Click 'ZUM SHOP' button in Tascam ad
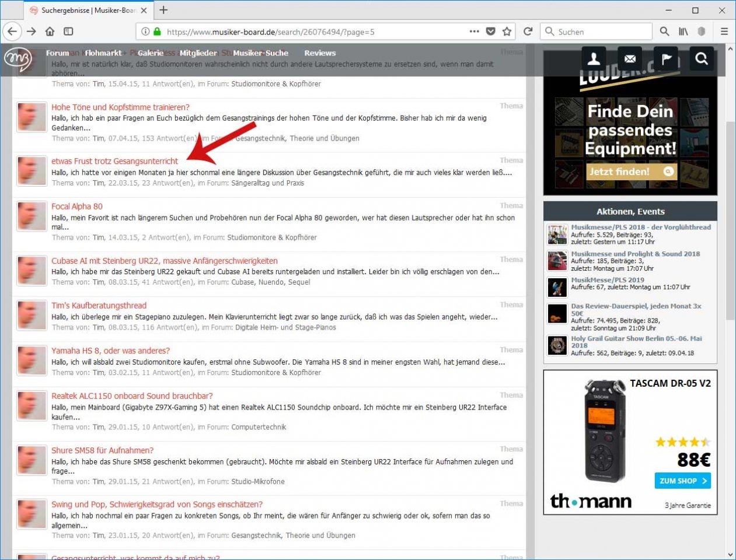This screenshot has width=736, height=560. click(683, 481)
